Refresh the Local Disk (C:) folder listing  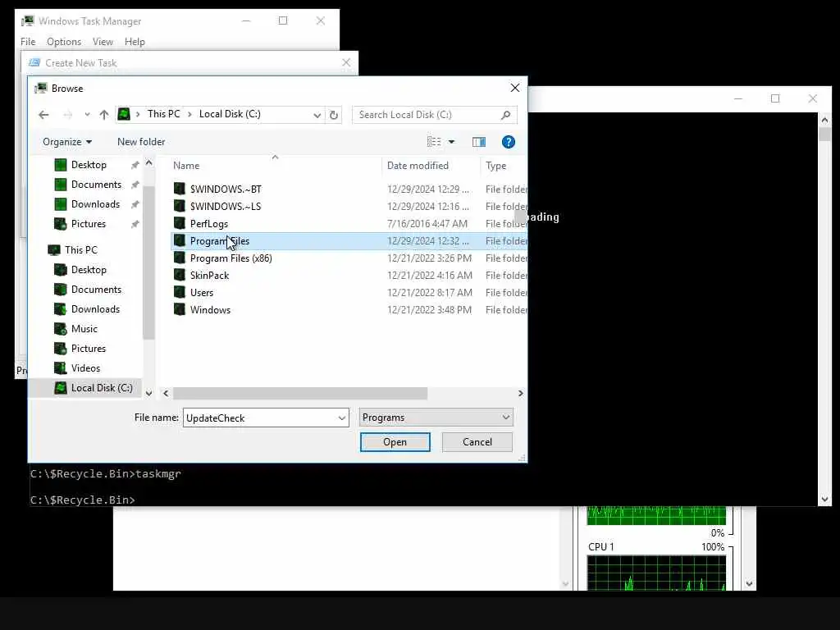click(333, 115)
